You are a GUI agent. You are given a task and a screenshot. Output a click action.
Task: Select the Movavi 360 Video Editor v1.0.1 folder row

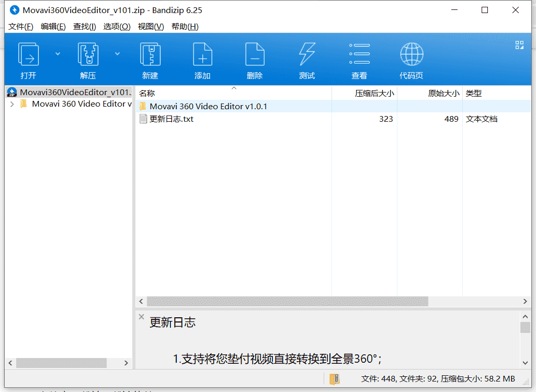[x=333, y=106]
